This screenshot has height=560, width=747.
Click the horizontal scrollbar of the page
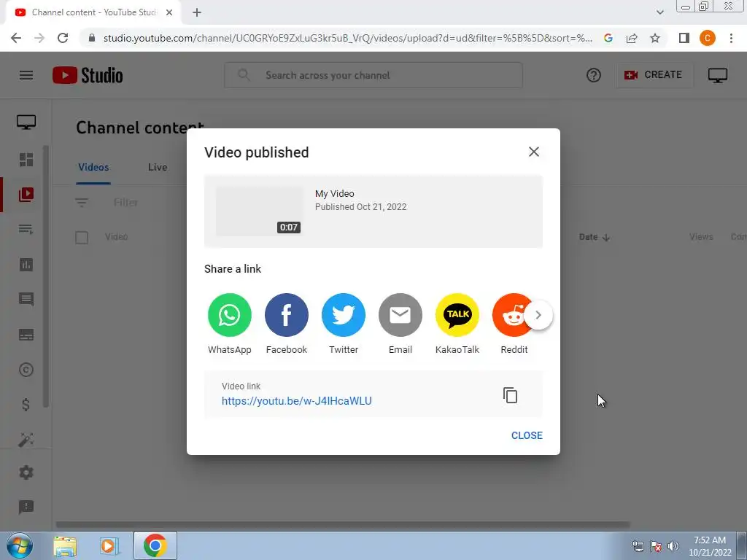tap(343, 524)
